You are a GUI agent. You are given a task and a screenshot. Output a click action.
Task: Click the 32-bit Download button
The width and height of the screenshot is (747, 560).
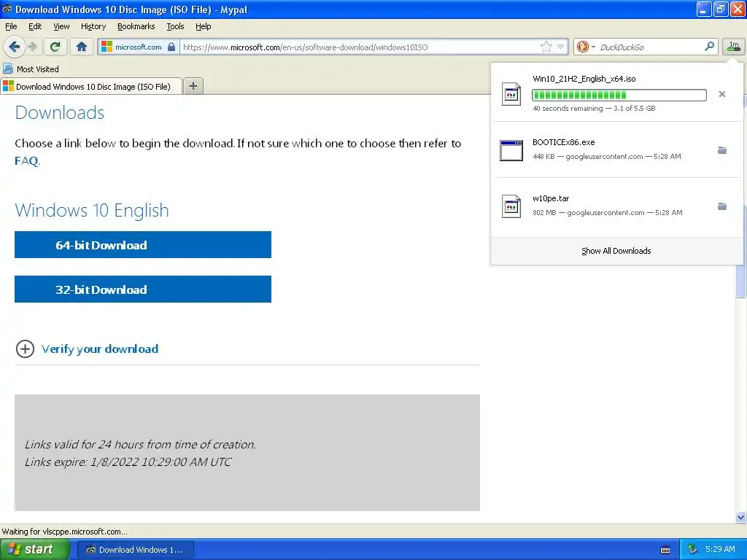click(143, 289)
